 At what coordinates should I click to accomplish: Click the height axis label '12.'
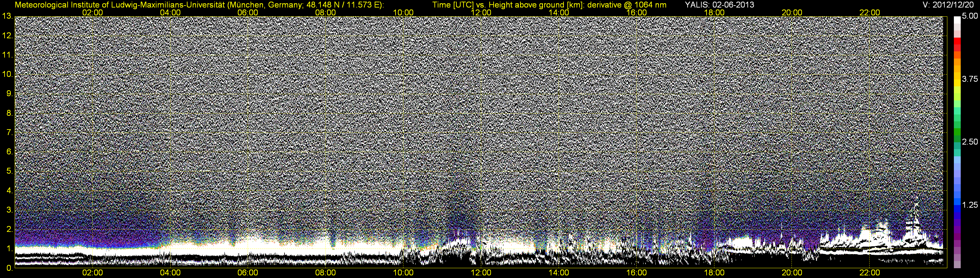click(8, 36)
